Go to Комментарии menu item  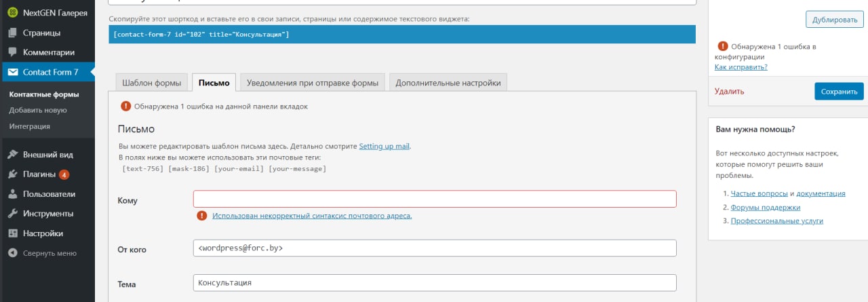(x=47, y=52)
